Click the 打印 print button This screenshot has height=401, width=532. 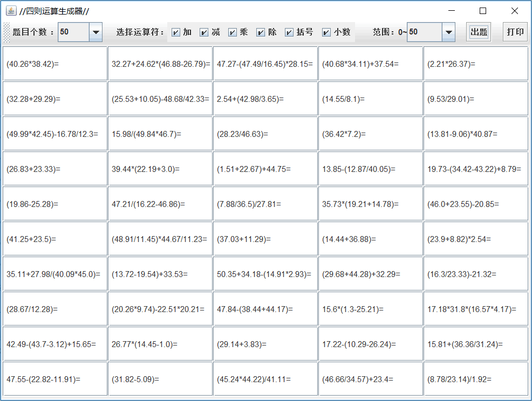[x=515, y=32]
